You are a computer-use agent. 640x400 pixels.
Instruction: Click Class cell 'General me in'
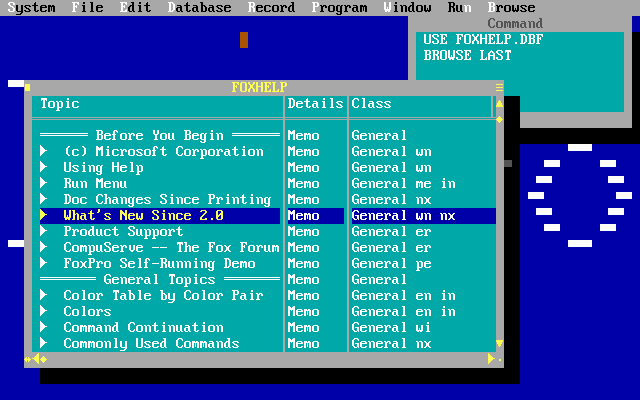point(403,184)
